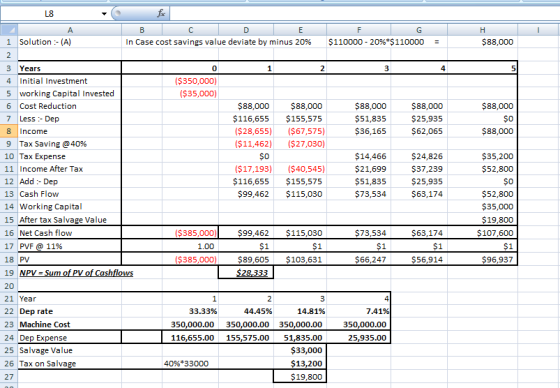Select column A header
The image size is (560, 388).
[70, 30]
